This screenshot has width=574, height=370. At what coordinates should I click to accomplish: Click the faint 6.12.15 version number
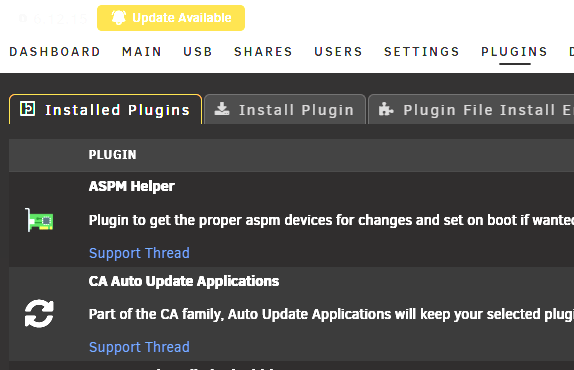[x=60, y=19]
